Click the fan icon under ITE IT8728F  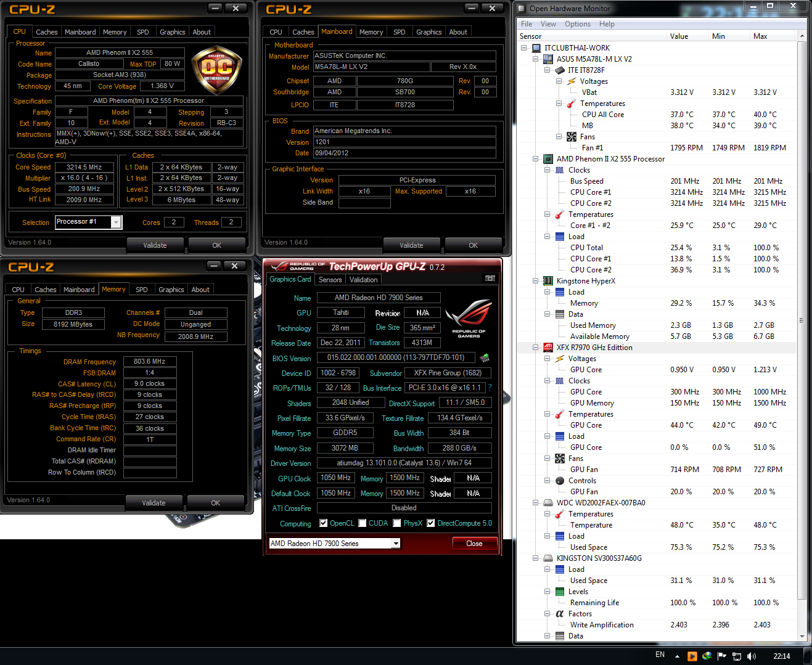point(572,137)
